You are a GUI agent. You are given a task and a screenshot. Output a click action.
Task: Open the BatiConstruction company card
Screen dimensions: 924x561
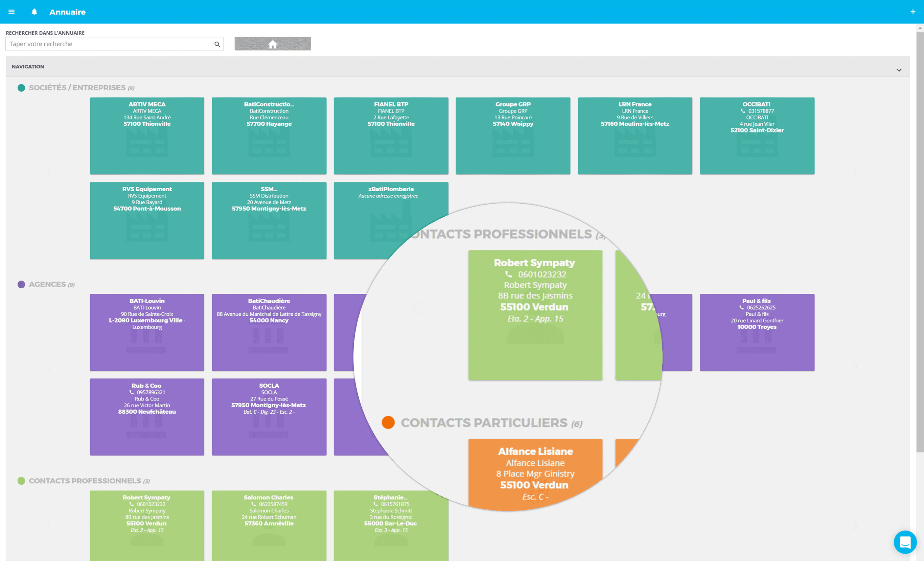point(269,136)
